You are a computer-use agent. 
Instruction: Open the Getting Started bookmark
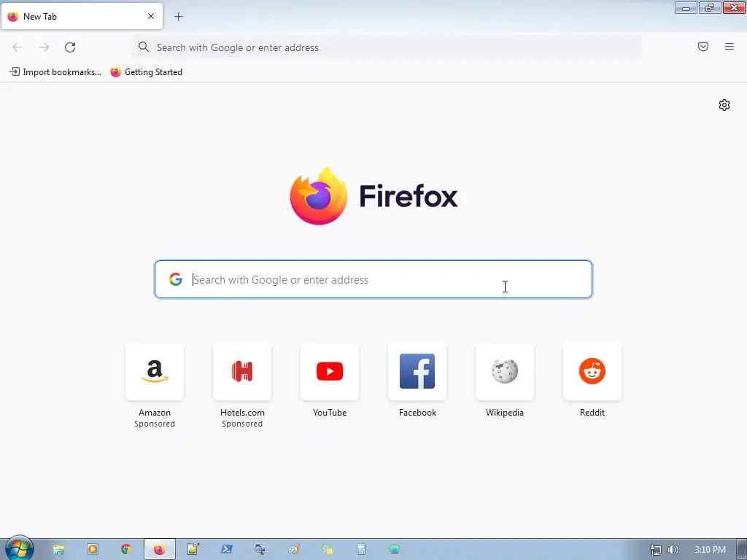146,72
